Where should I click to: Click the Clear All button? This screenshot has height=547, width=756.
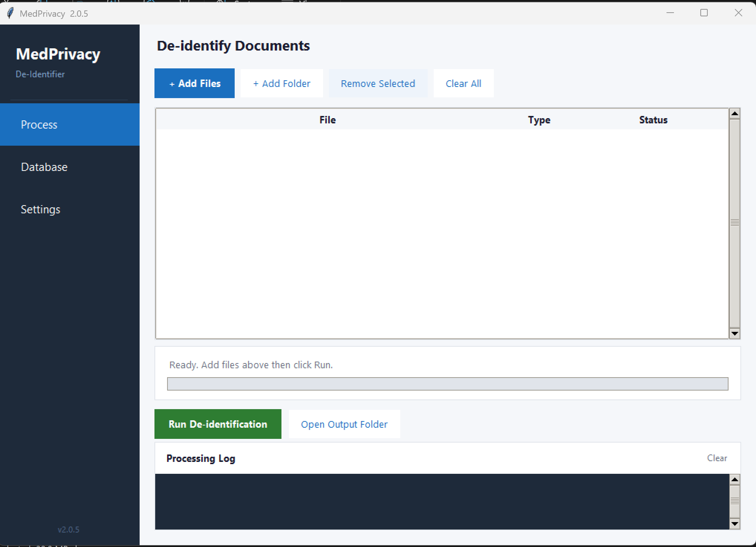click(x=463, y=83)
